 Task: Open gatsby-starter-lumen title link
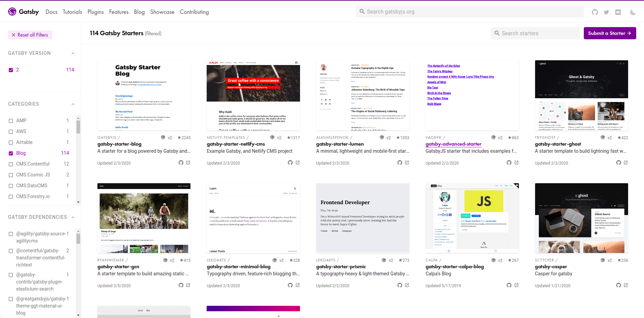(340, 144)
